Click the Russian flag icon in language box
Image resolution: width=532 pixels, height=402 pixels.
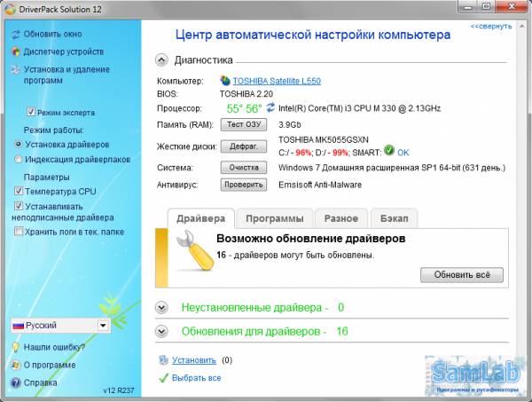click(x=18, y=326)
